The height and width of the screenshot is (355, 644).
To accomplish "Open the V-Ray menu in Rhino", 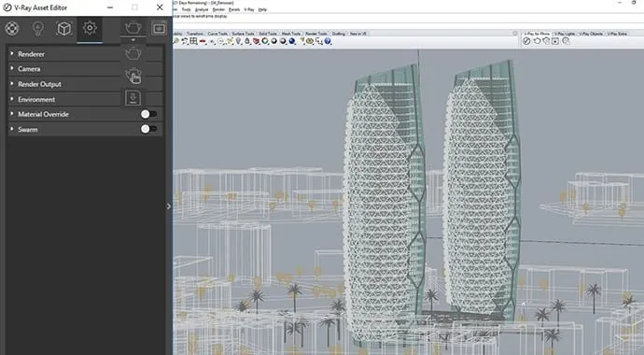I will coord(249,9).
